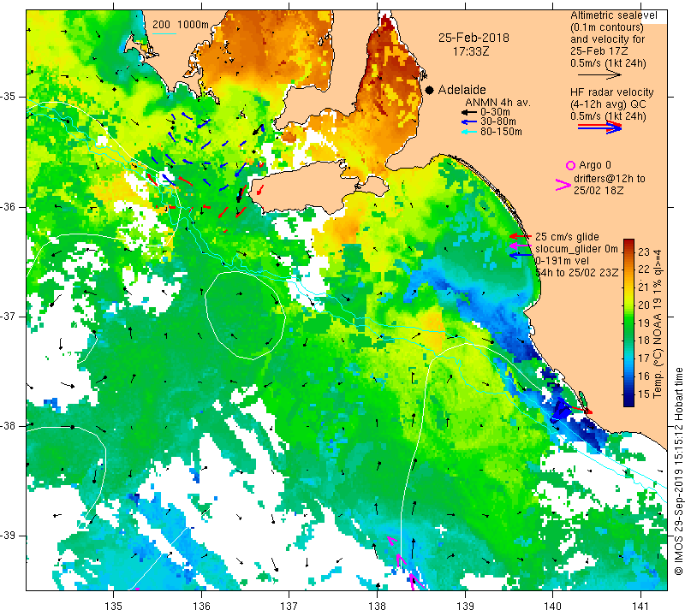Click the '30-80m' depth label
The height and width of the screenshot is (616, 685).
tap(498, 121)
